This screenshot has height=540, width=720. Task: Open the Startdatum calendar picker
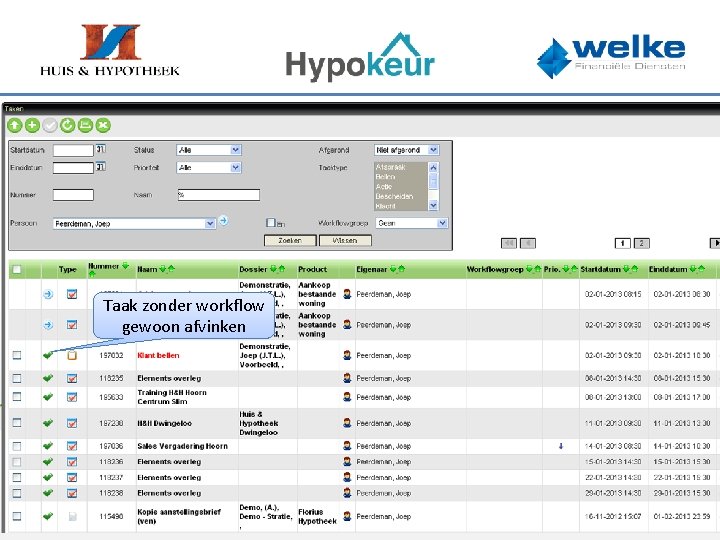point(101,149)
